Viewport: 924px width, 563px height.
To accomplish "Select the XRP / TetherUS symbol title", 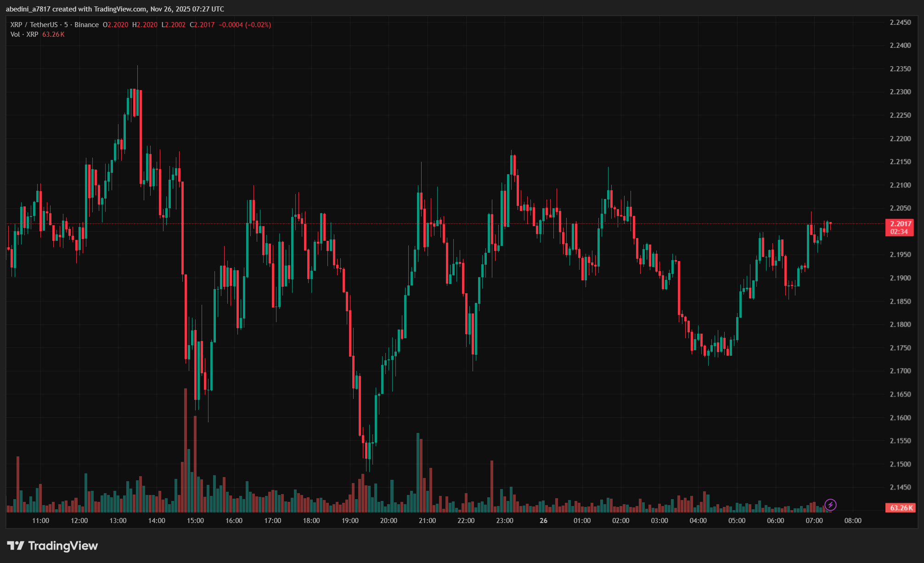I will (34, 25).
